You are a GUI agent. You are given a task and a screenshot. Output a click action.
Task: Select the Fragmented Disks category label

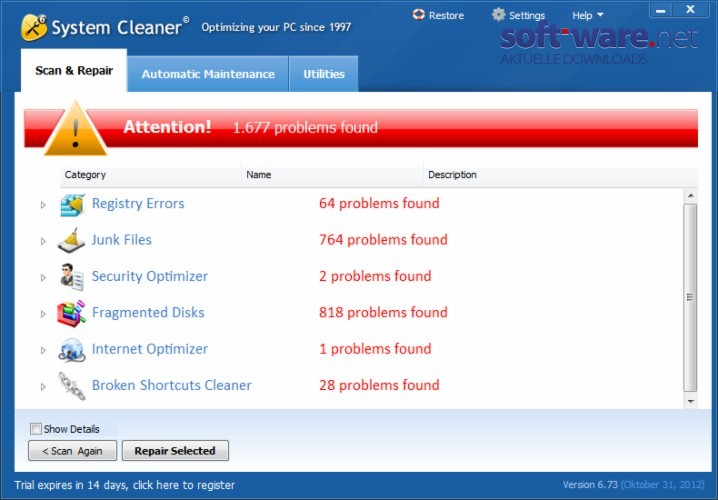click(x=148, y=312)
